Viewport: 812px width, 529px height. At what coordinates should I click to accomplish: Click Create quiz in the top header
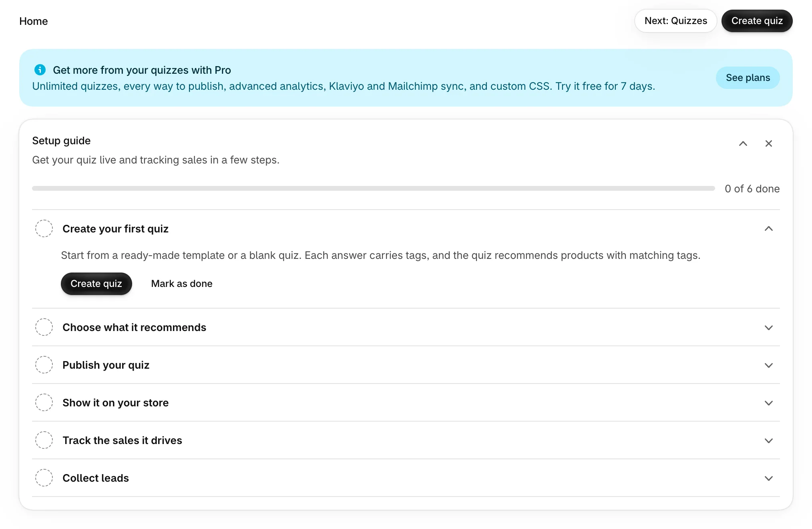[x=757, y=21]
